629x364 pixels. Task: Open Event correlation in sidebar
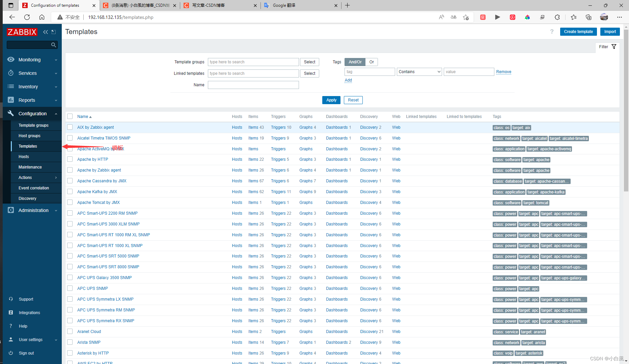pyautogui.click(x=34, y=188)
